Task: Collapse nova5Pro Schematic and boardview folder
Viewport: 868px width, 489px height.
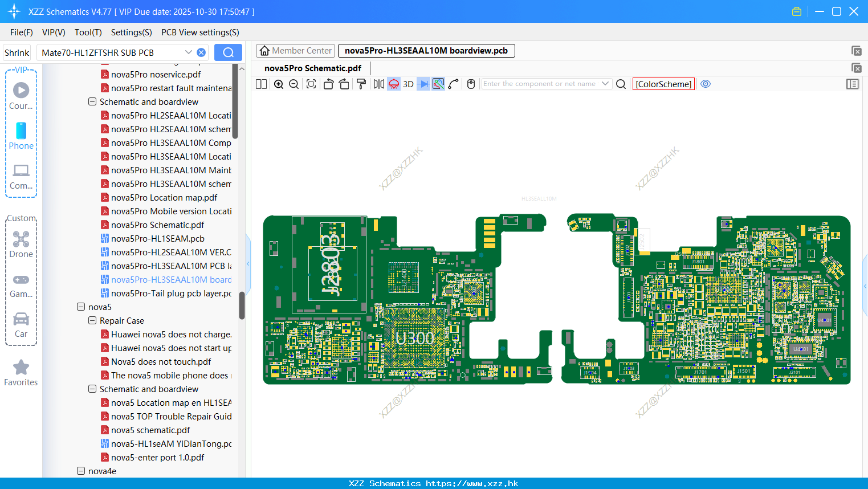Action: (92, 102)
